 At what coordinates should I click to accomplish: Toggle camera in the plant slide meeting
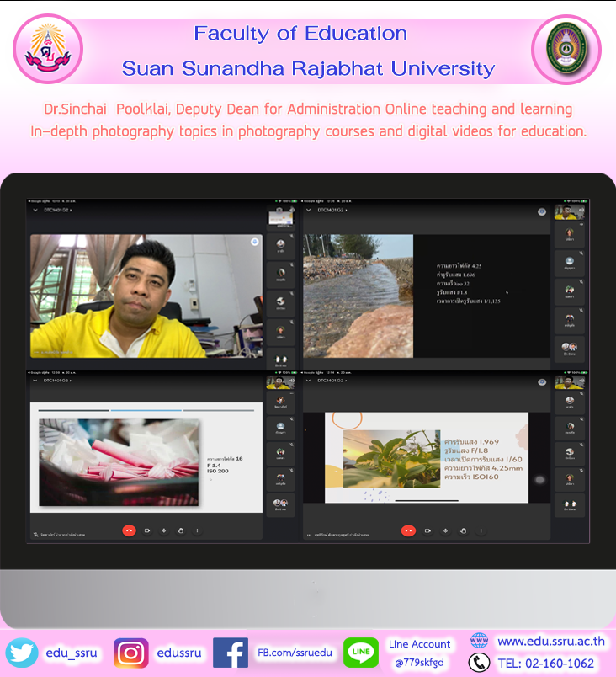coord(427,530)
